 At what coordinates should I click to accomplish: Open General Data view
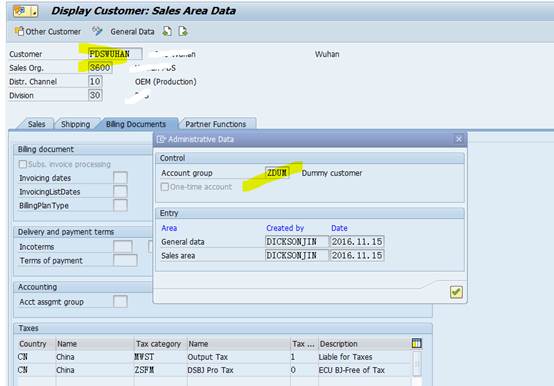(x=132, y=32)
